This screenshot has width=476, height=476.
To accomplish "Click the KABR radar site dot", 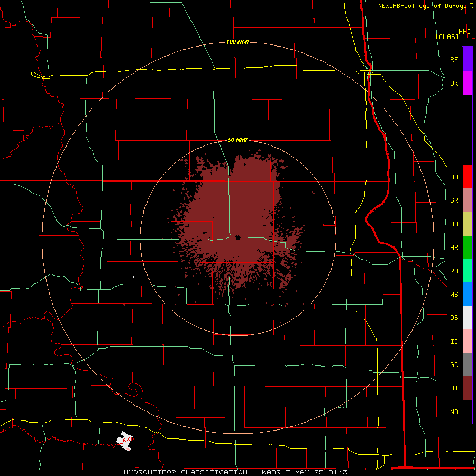I will tap(237, 237).
